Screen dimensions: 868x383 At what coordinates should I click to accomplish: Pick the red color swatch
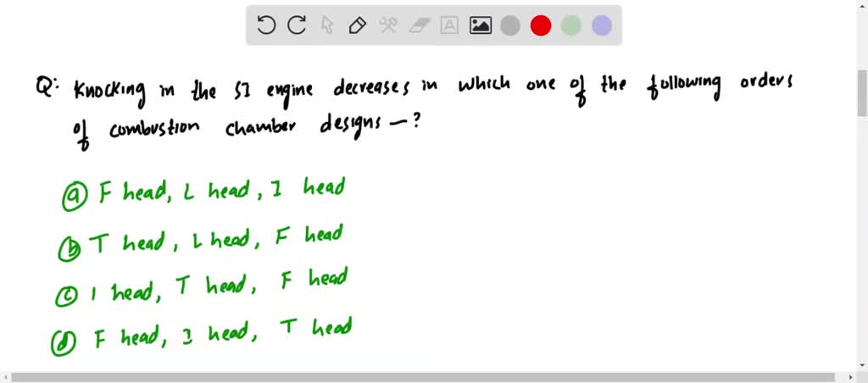point(541,25)
